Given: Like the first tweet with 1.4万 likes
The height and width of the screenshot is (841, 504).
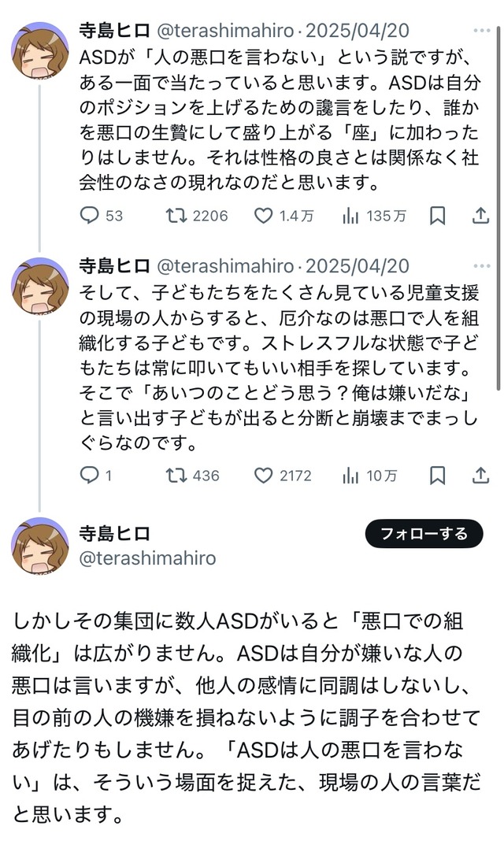Looking at the screenshot, I should (264, 215).
